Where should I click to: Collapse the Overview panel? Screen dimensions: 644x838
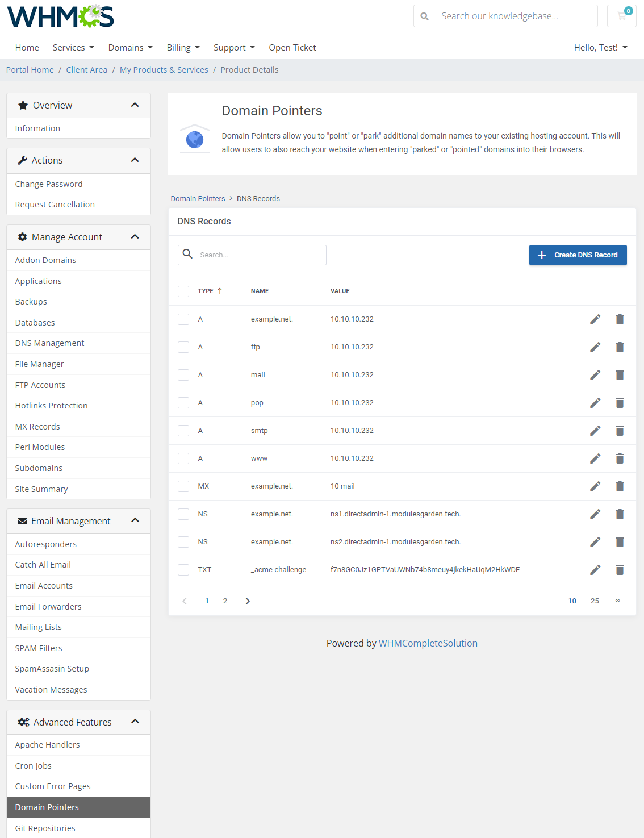tap(135, 105)
